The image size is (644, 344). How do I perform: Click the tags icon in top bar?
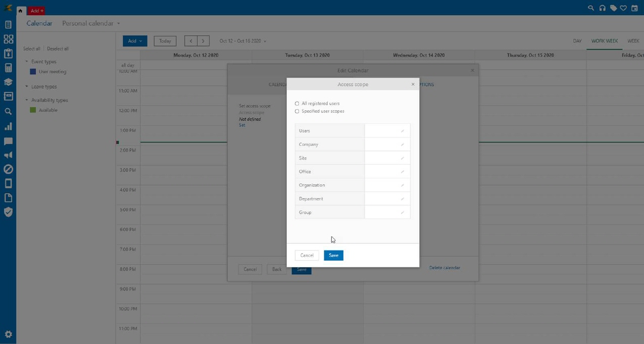(613, 8)
